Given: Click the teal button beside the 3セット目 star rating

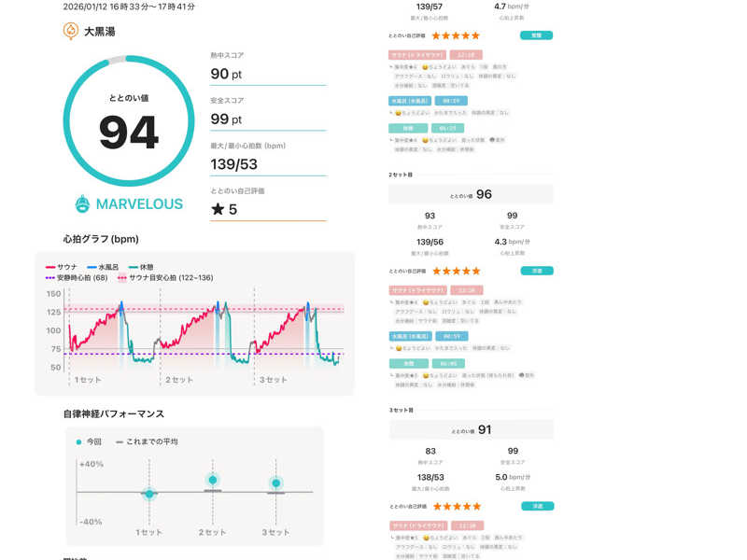Looking at the screenshot, I should [536, 506].
